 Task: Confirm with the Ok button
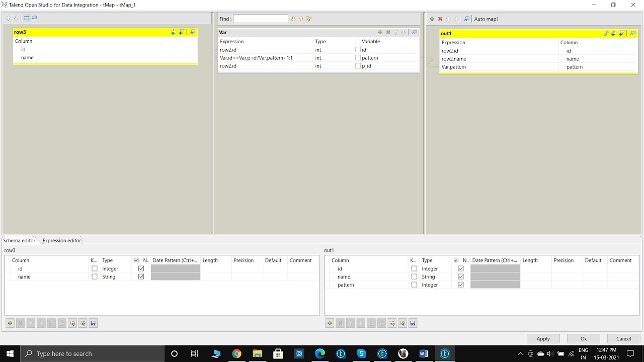[x=584, y=338]
